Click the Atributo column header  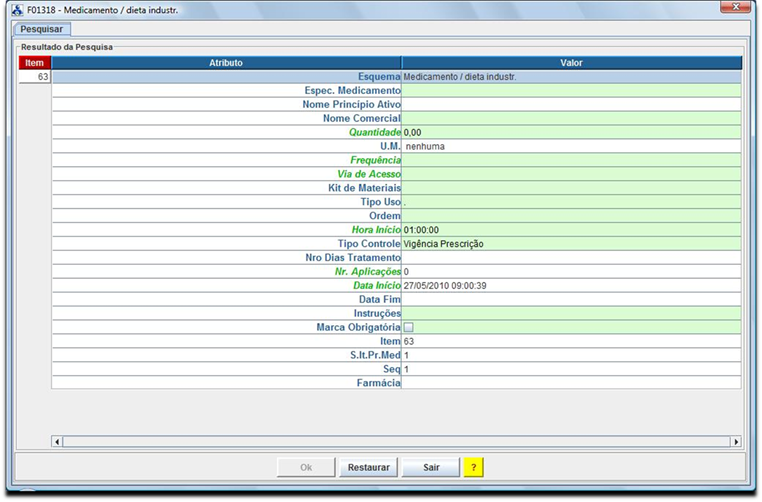coord(226,63)
